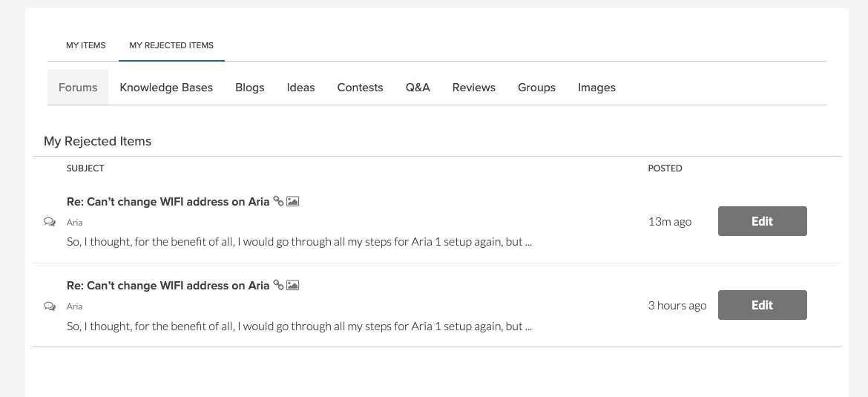
Task: Switch to the Groups tab
Action: tap(536, 88)
